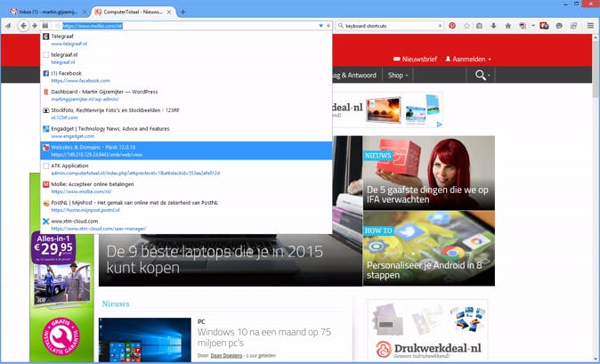Select Telegraaf suggestion www.telegraaf.nl

pos(186,40)
